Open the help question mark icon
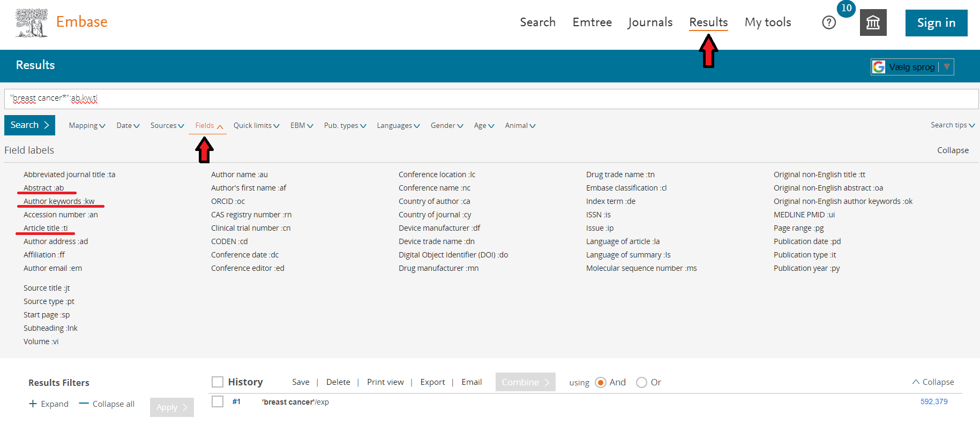Screen dimensions: 980x425 (829, 22)
